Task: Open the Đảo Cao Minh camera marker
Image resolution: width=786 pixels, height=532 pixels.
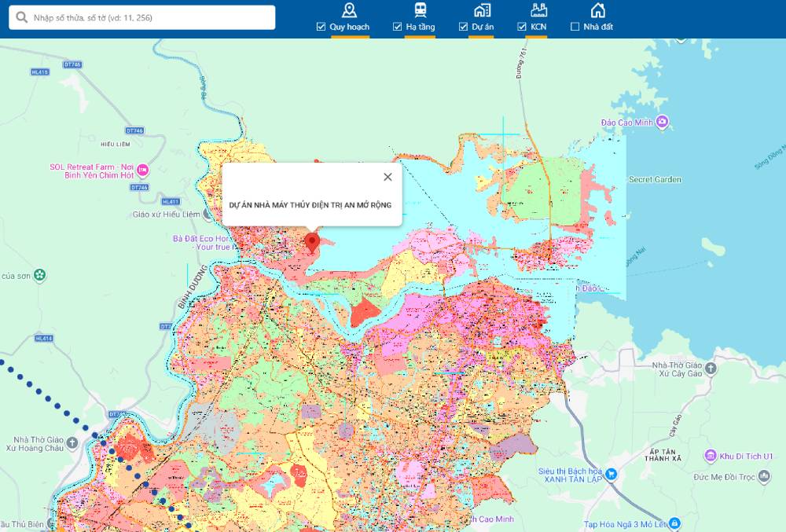Action: [663, 122]
